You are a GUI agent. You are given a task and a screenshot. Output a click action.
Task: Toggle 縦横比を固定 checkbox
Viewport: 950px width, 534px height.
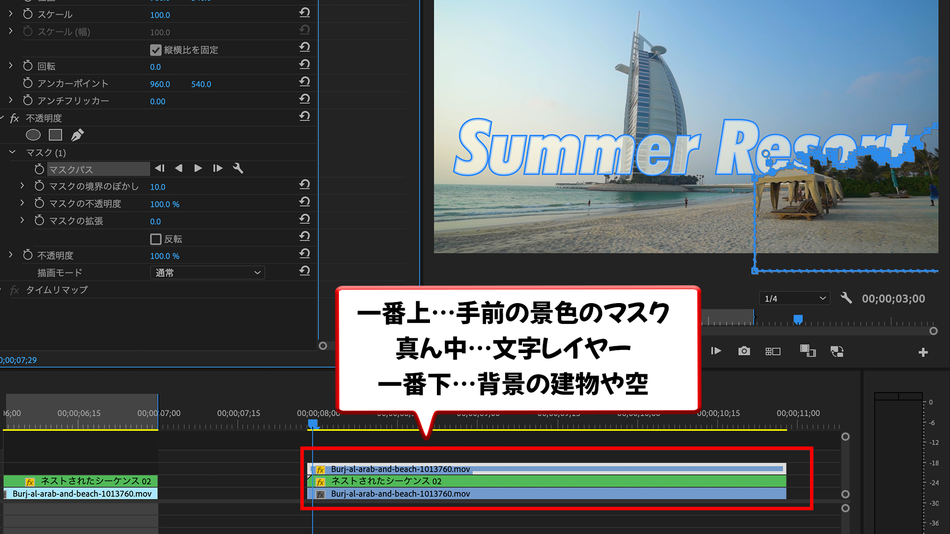(156, 50)
